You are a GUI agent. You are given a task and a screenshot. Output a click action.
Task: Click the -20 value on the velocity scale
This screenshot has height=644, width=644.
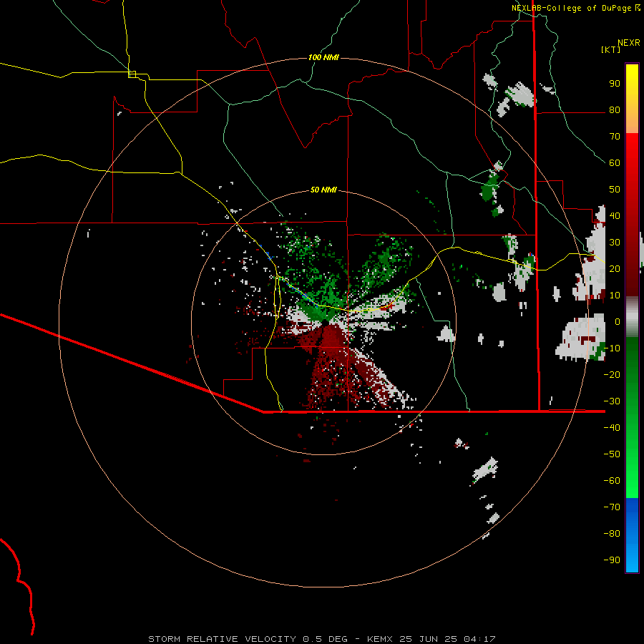point(612,375)
